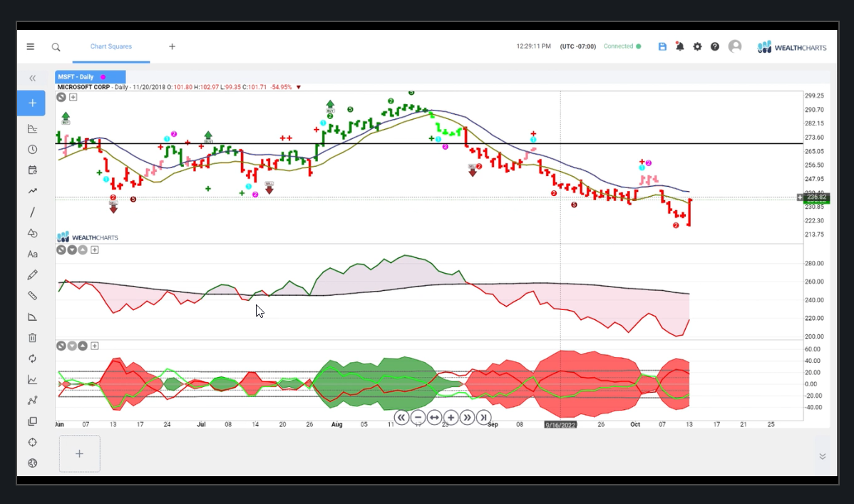Move the middle indicator pane up

point(83,250)
